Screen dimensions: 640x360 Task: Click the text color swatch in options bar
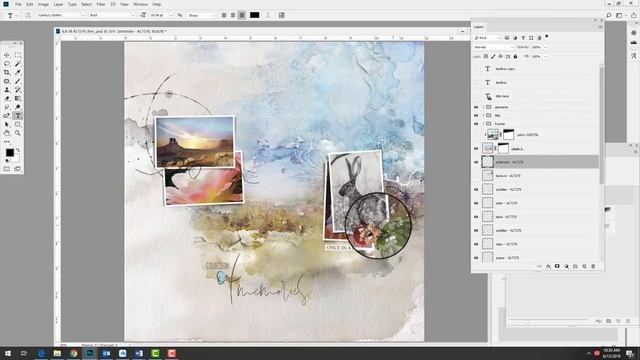(x=254, y=15)
